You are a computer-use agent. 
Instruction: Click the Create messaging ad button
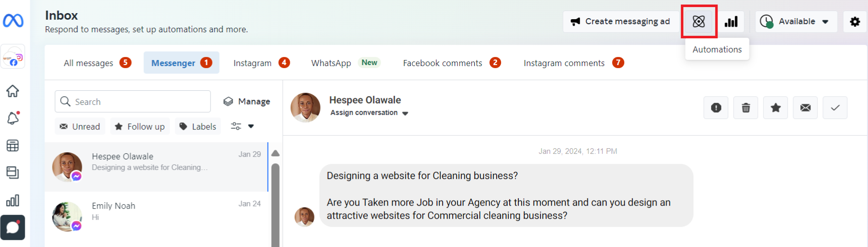tap(620, 22)
